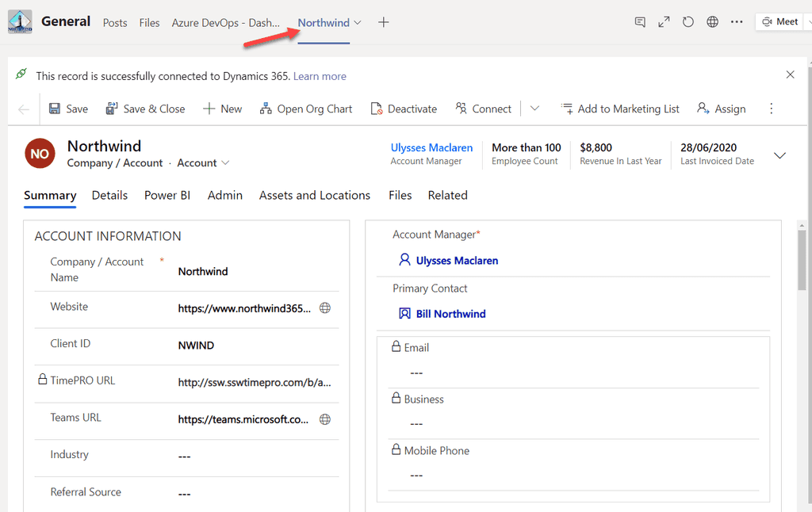Open Ulysses Maclaren link in header
The width and height of the screenshot is (812, 512).
pyautogui.click(x=431, y=147)
